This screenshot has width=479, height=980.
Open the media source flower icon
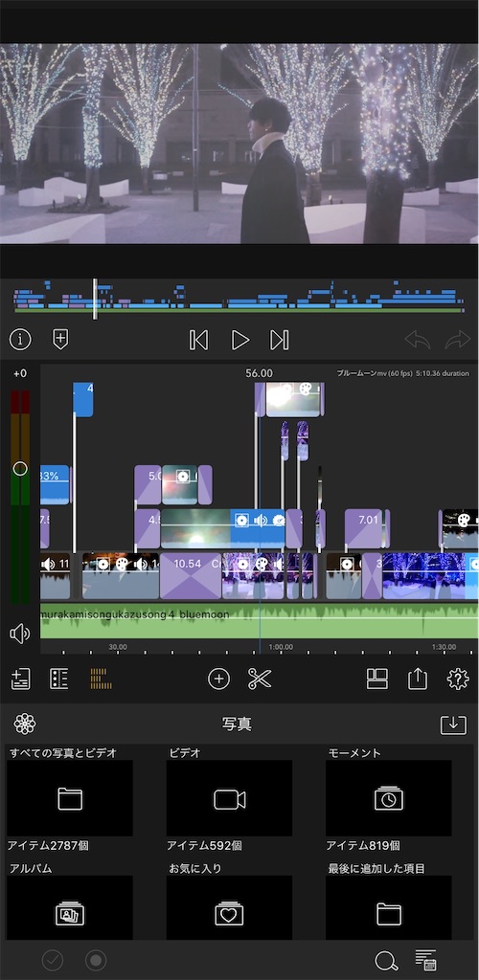[24, 724]
